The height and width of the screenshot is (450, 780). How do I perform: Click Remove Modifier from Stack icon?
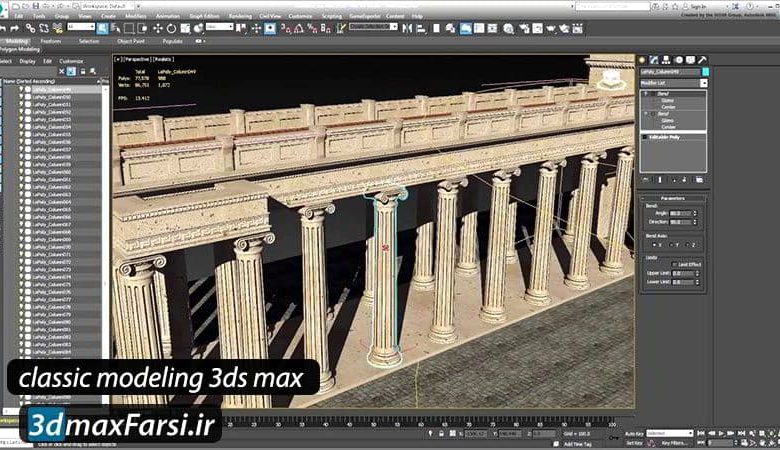[685, 180]
